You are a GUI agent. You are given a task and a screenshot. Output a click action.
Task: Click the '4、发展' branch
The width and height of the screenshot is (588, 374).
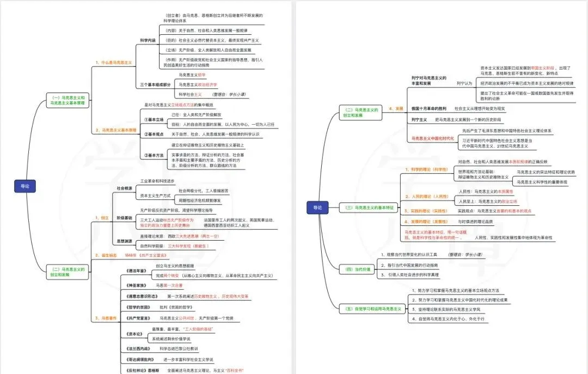point(396,108)
